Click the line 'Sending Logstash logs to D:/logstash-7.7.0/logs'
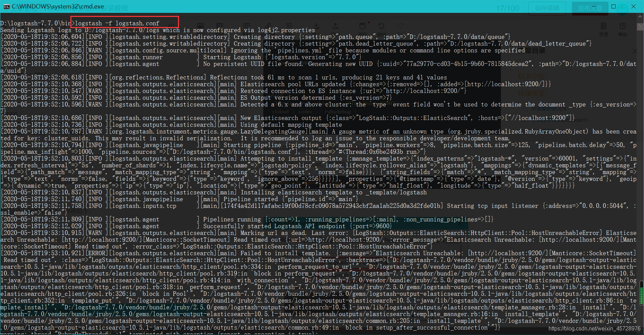This screenshot has height=335, width=644. (80, 30)
